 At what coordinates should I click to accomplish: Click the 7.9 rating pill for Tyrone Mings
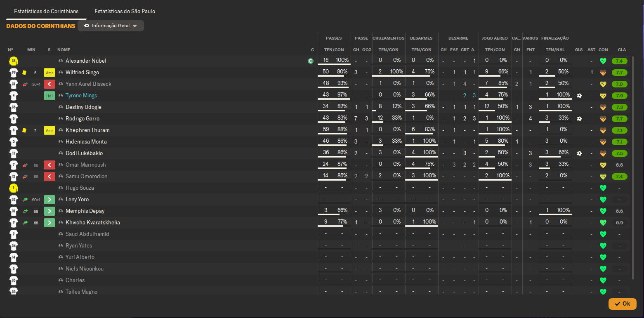tap(619, 96)
